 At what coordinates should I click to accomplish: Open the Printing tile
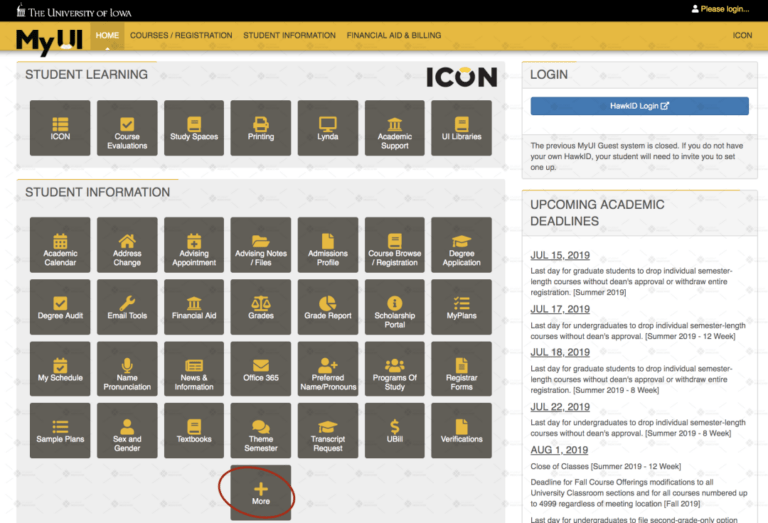261,128
